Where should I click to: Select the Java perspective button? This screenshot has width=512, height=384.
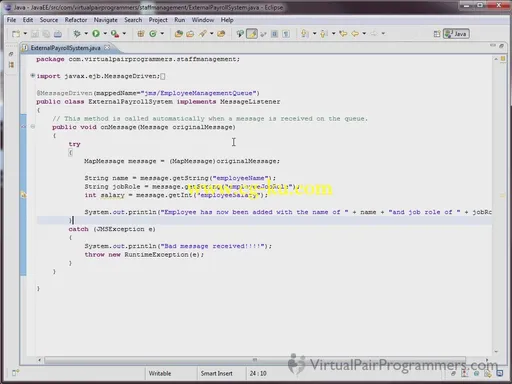point(456,34)
